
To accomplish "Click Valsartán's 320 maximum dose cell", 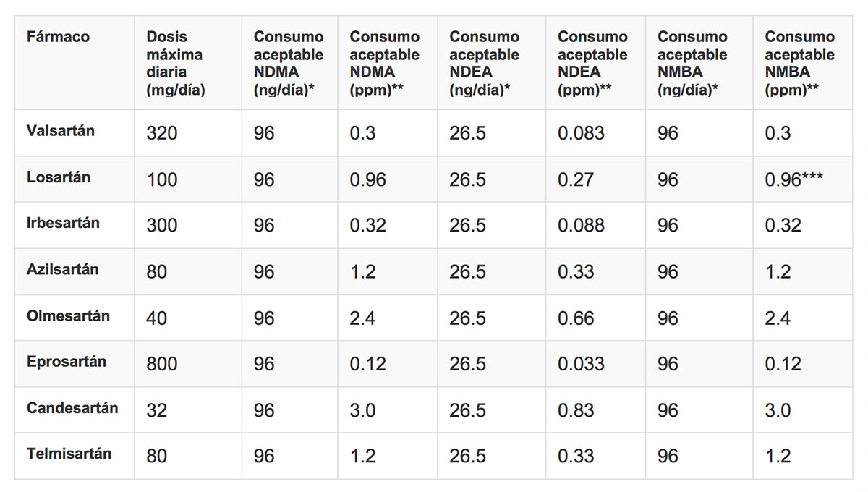I will tap(161, 134).
